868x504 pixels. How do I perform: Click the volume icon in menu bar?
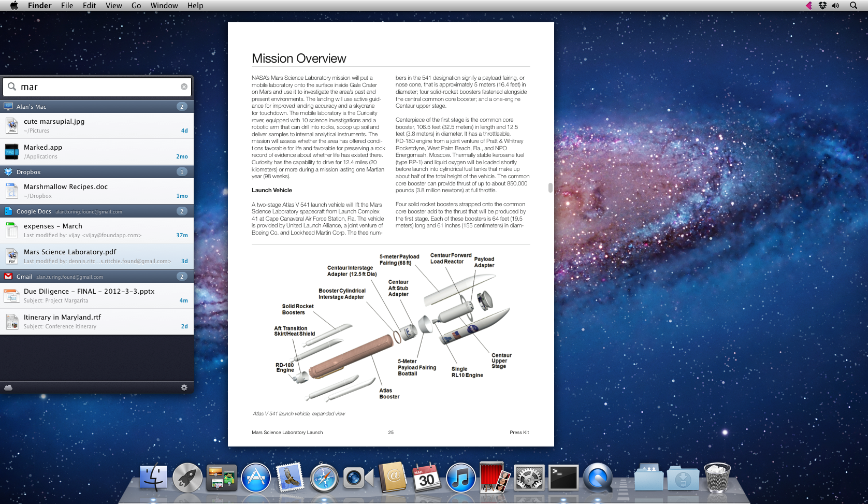[x=835, y=6]
